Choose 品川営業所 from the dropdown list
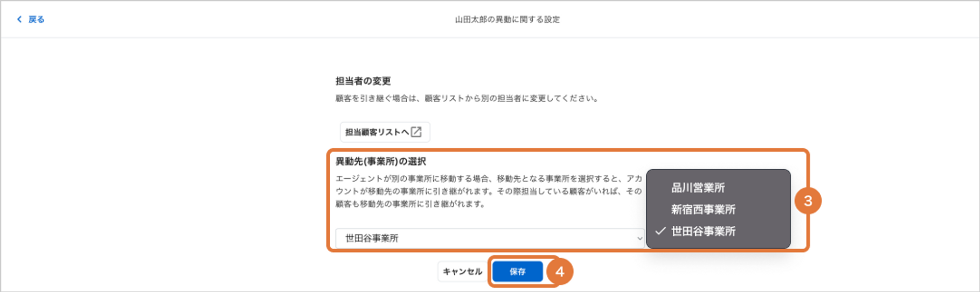Image resolution: width=980 pixels, height=292 pixels. click(698, 187)
